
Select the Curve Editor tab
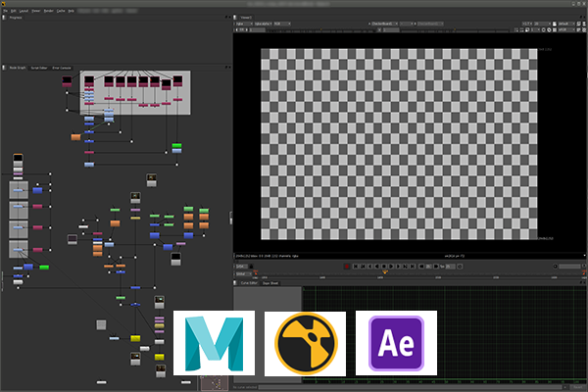pos(250,282)
